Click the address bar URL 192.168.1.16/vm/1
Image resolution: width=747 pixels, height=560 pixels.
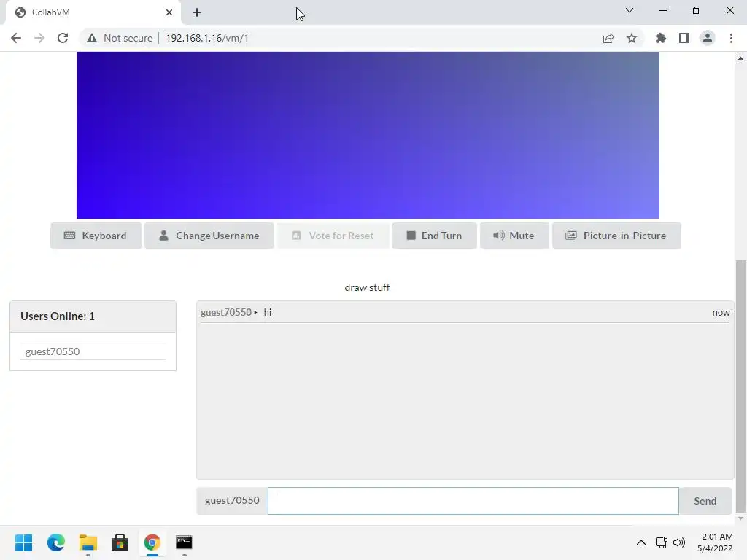[206, 38]
